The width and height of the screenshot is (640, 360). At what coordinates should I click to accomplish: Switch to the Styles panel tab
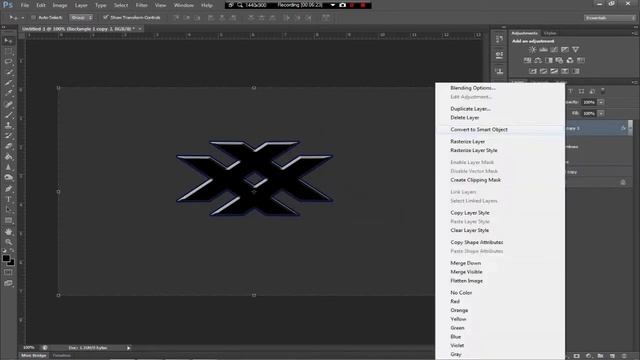[x=550, y=33]
